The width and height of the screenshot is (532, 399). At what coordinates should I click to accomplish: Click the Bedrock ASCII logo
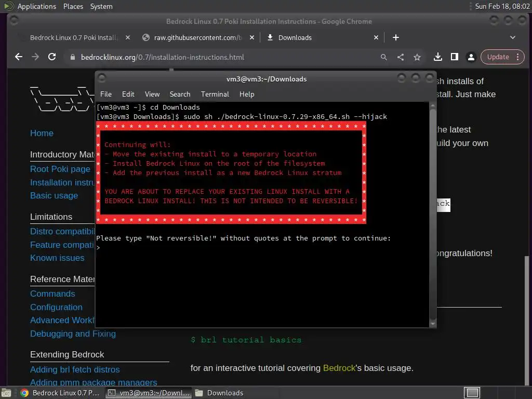click(x=62, y=99)
